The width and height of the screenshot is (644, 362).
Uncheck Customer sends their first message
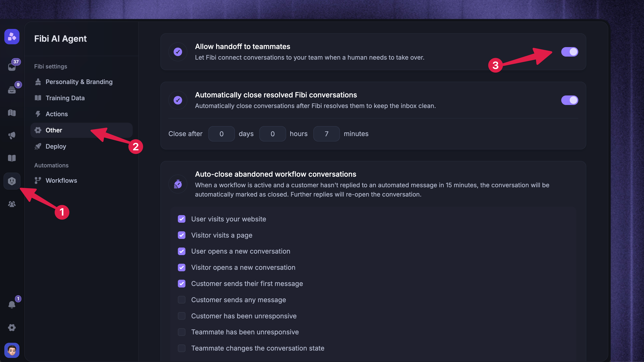coord(182,284)
